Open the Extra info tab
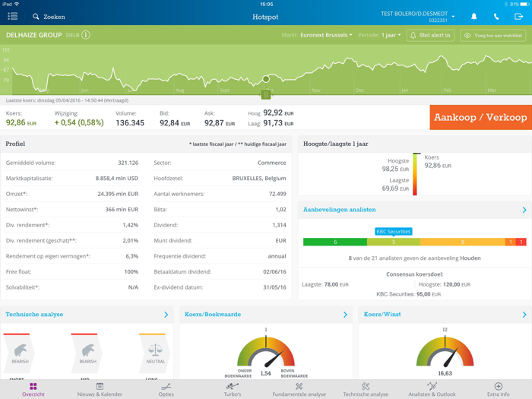This screenshot has width=532, height=399. (x=499, y=389)
